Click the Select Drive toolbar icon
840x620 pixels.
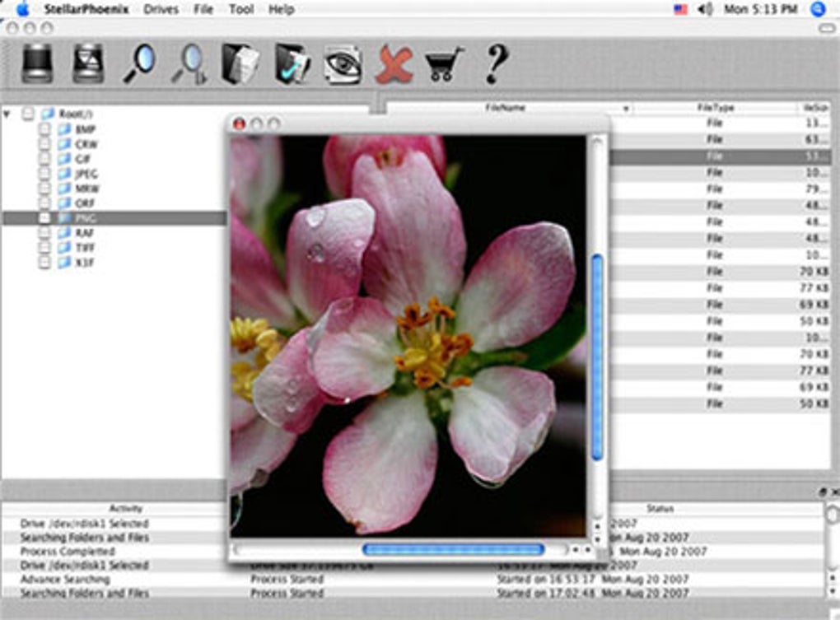click(x=37, y=63)
